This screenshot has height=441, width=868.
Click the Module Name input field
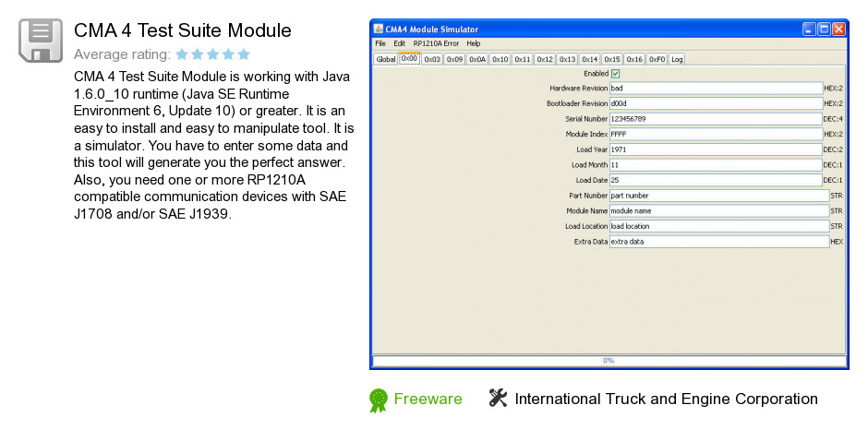tap(719, 211)
